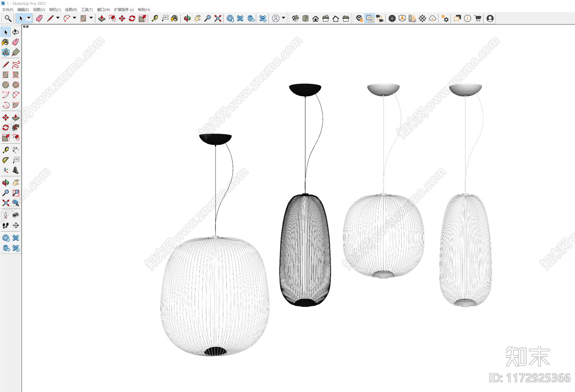Select the Pie tool

point(15,105)
